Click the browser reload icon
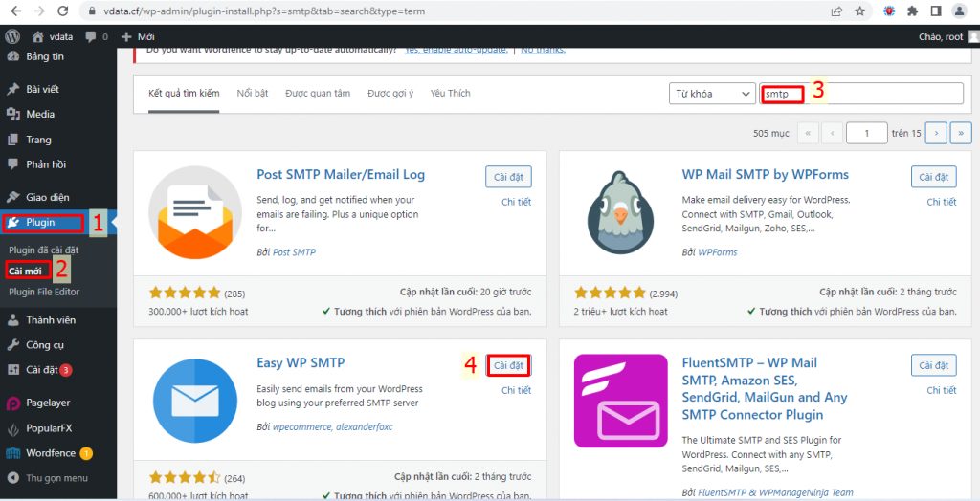This screenshot has height=501, width=980. click(62, 11)
